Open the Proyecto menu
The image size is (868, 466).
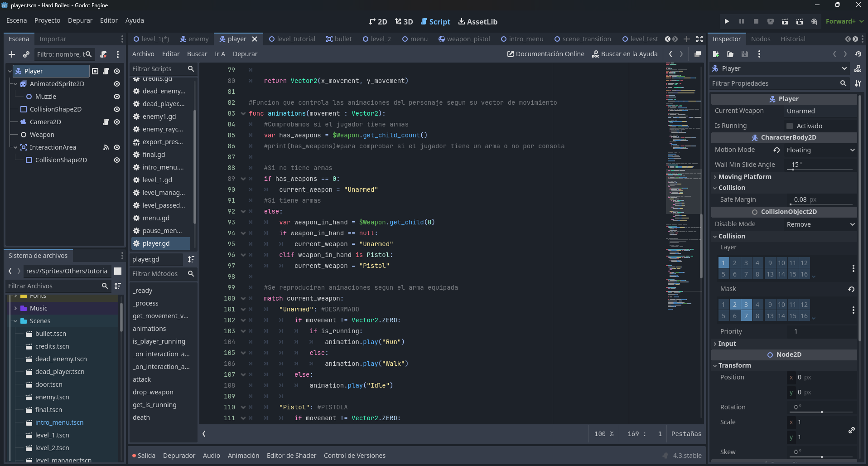tap(47, 20)
